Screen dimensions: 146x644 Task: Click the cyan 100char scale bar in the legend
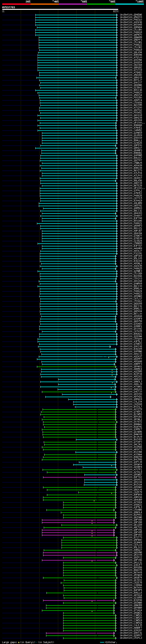point(102,642)
